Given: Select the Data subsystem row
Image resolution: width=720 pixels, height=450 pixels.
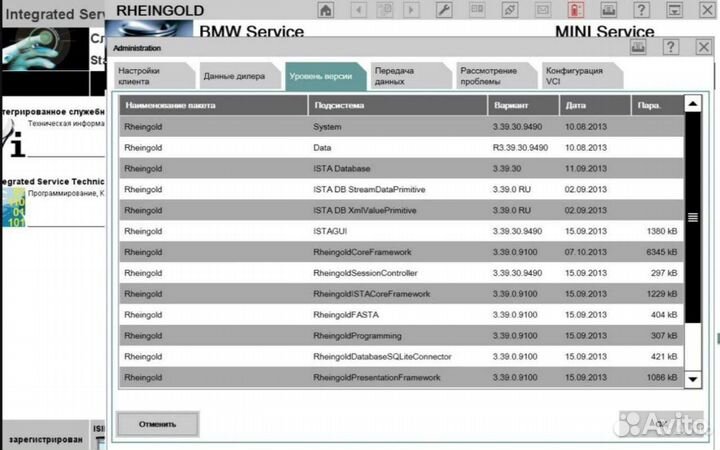Looking at the screenshot, I should pos(401,147).
